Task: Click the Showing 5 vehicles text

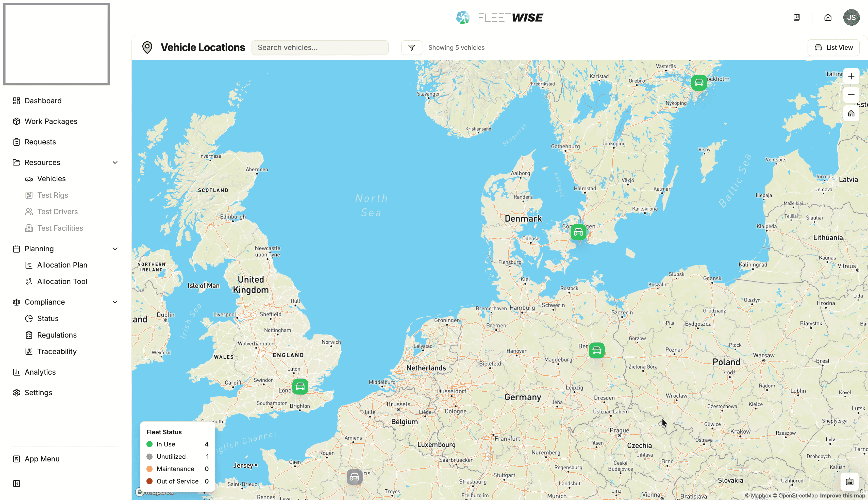Action: click(456, 47)
